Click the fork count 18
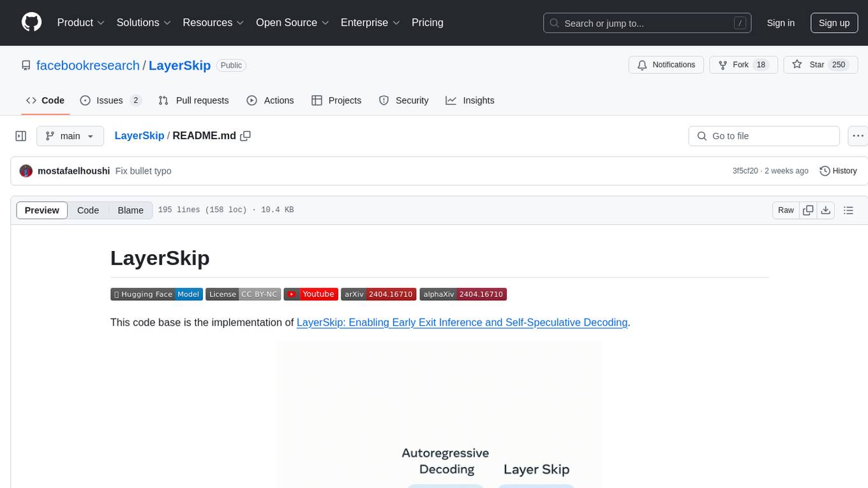868x488 pixels. (x=760, y=65)
